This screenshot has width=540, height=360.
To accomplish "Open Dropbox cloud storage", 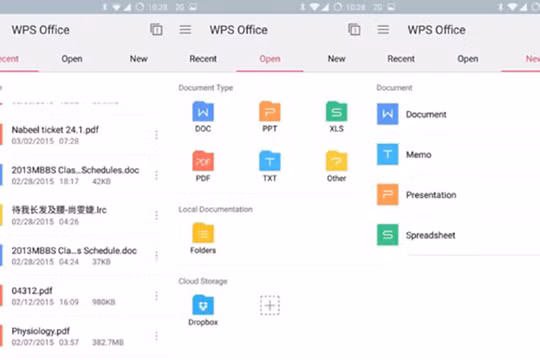I will pos(203,310).
